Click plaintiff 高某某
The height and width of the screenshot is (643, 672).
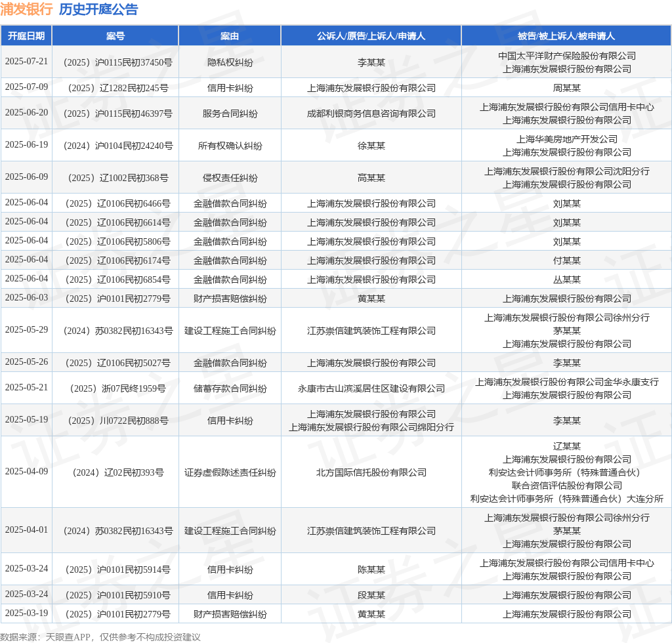pyautogui.click(x=371, y=178)
